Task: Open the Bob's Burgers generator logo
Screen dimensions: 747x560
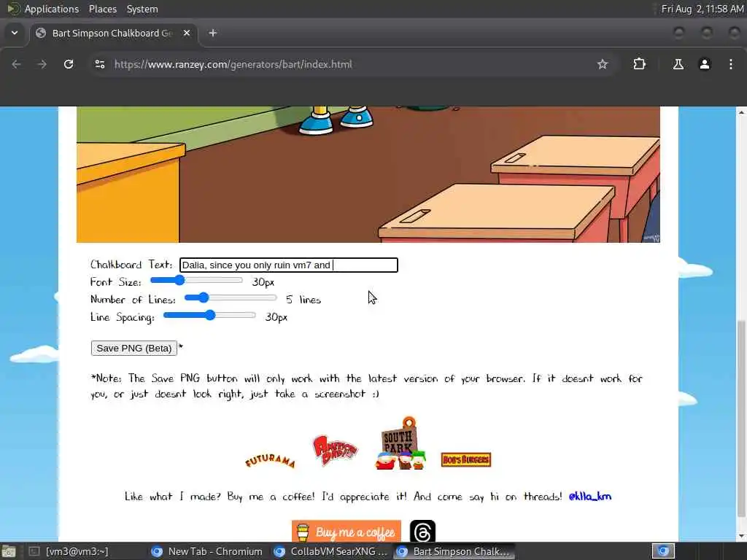Action: pos(466,459)
